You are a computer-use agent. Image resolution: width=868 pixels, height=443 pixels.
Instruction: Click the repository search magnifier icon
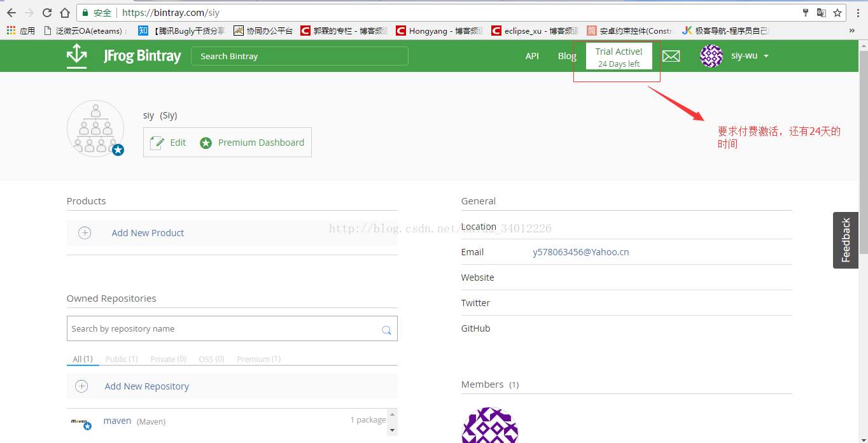click(386, 330)
